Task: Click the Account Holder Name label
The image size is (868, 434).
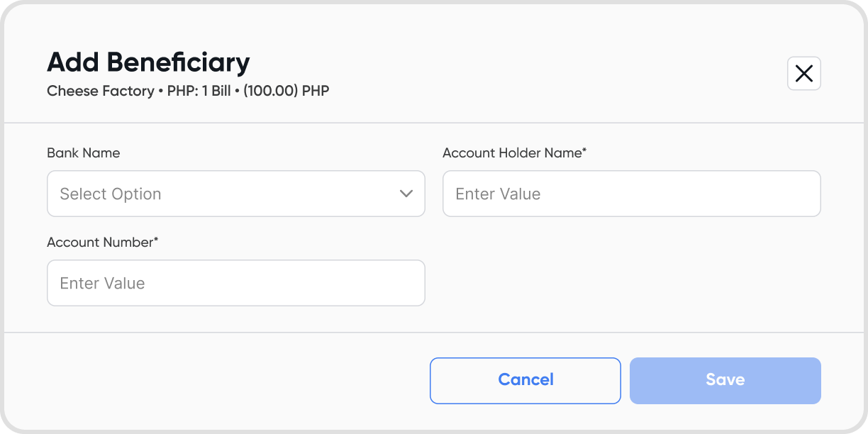Action: [x=512, y=152]
